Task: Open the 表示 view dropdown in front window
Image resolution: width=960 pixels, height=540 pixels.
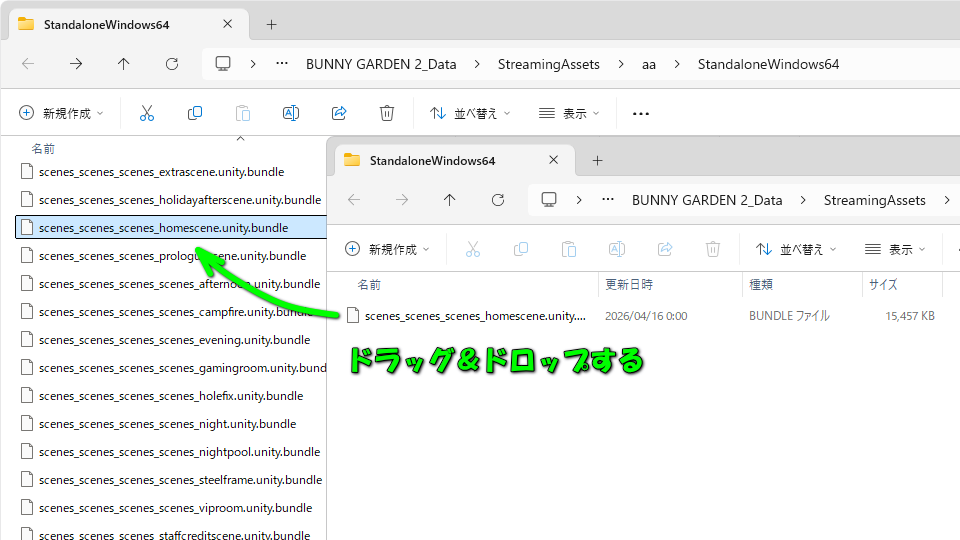Action: (x=895, y=249)
